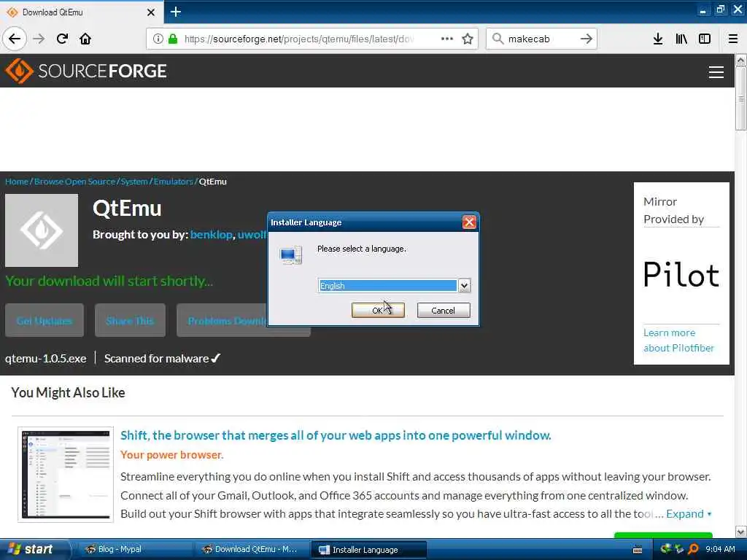Open a new browser tab
The height and width of the screenshot is (560, 747).
[175, 12]
